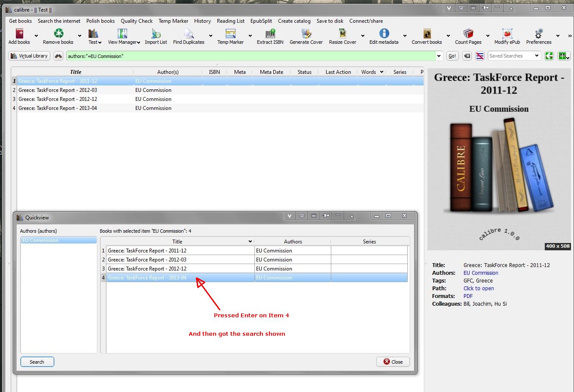Click the Temp Marker toolbar icon
The width and height of the screenshot is (574, 392).
(x=230, y=33)
